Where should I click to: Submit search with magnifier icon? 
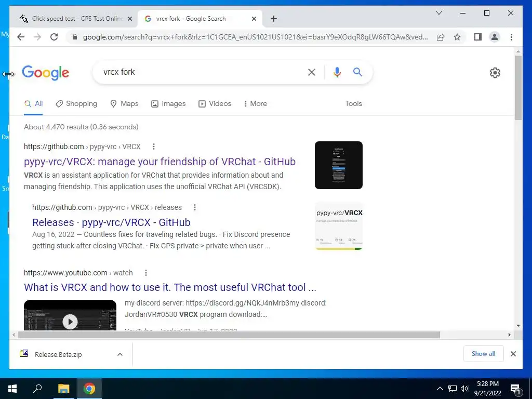pyautogui.click(x=357, y=72)
